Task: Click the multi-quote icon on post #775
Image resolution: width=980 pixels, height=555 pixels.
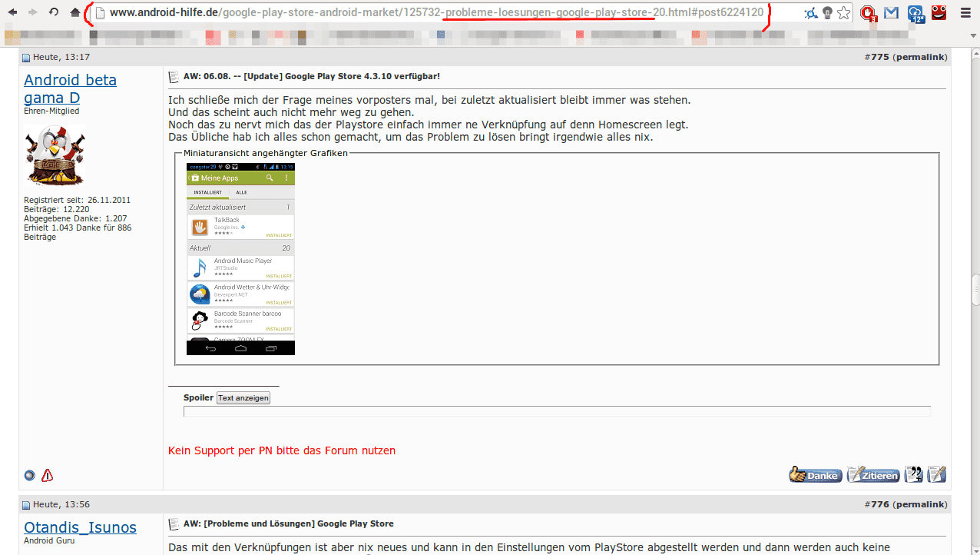Action: point(913,475)
